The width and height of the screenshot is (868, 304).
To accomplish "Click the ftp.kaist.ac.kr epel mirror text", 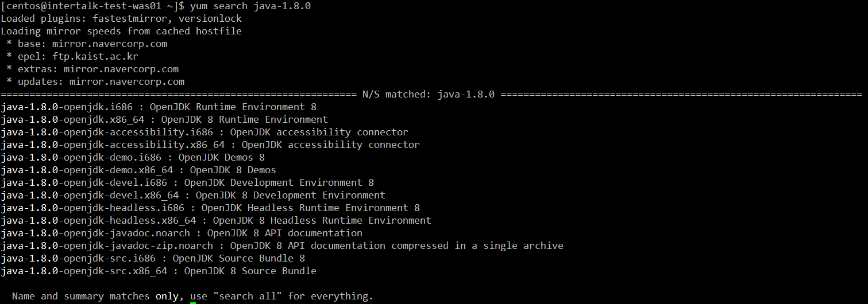I will click(95, 57).
